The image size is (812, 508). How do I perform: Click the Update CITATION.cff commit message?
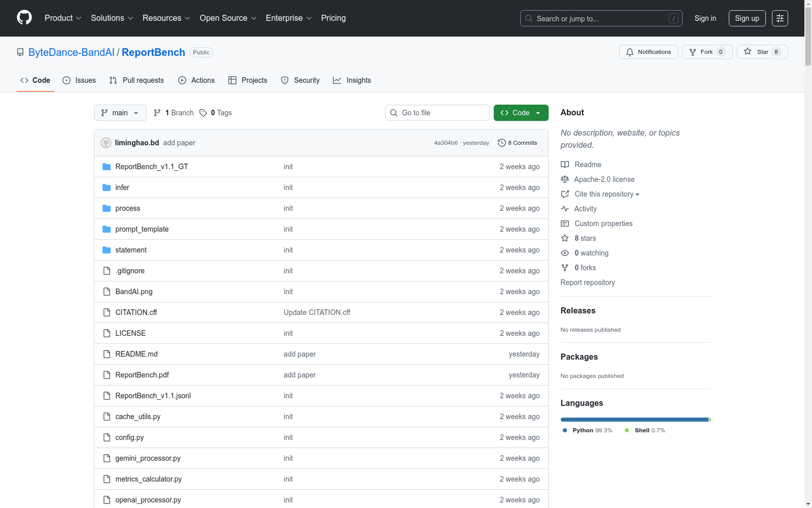[317, 312]
